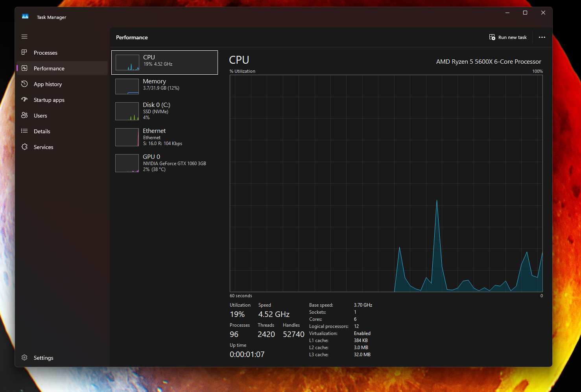Image resolution: width=581 pixels, height=392 pixels.
Task: Click the Logical processors 12 value
Action: [x=356, y=326]
